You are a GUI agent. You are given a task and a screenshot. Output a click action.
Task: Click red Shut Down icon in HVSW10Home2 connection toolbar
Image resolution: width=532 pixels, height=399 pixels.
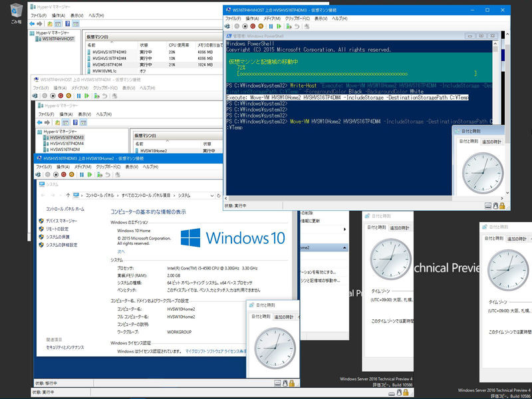(x=63, y=174)
